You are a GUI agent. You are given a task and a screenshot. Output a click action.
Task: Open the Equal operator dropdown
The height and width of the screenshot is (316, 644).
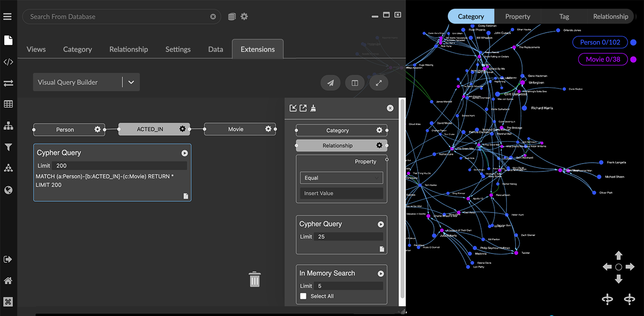(341, 178)
